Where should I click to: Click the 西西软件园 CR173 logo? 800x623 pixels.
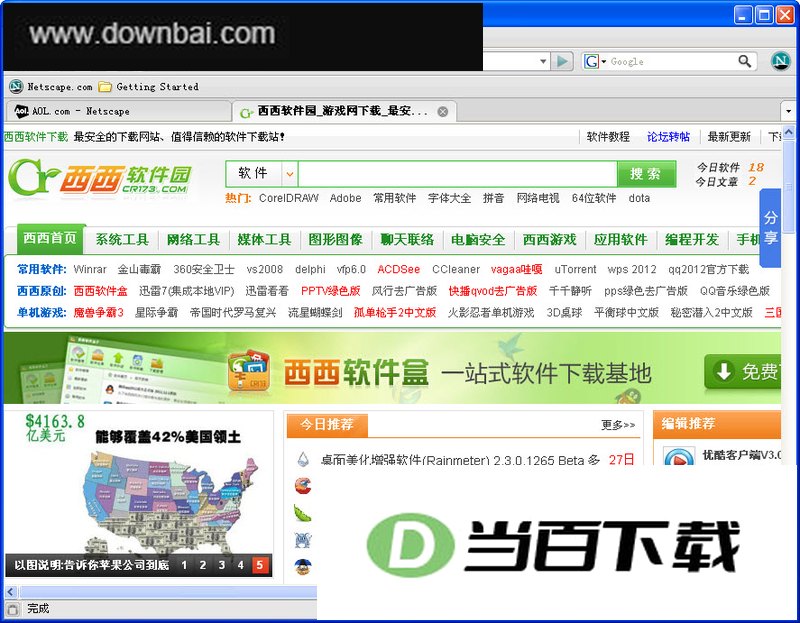click(101, 178)
